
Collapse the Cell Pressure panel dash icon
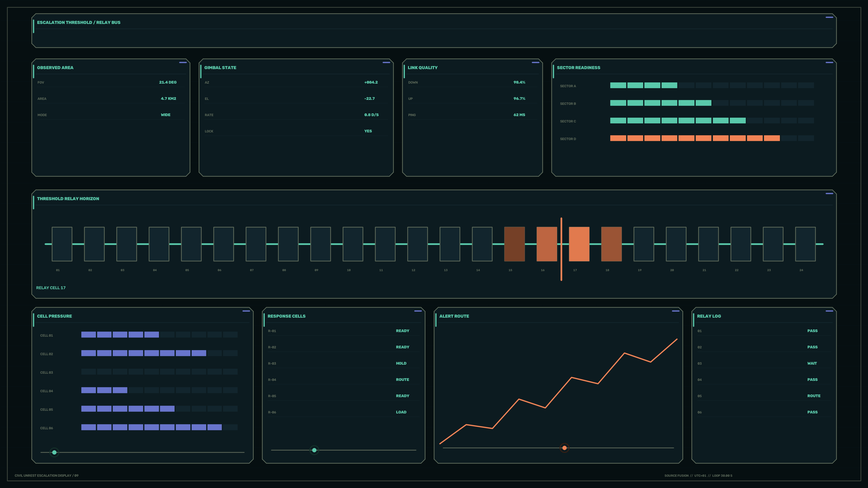pos(246,311)
